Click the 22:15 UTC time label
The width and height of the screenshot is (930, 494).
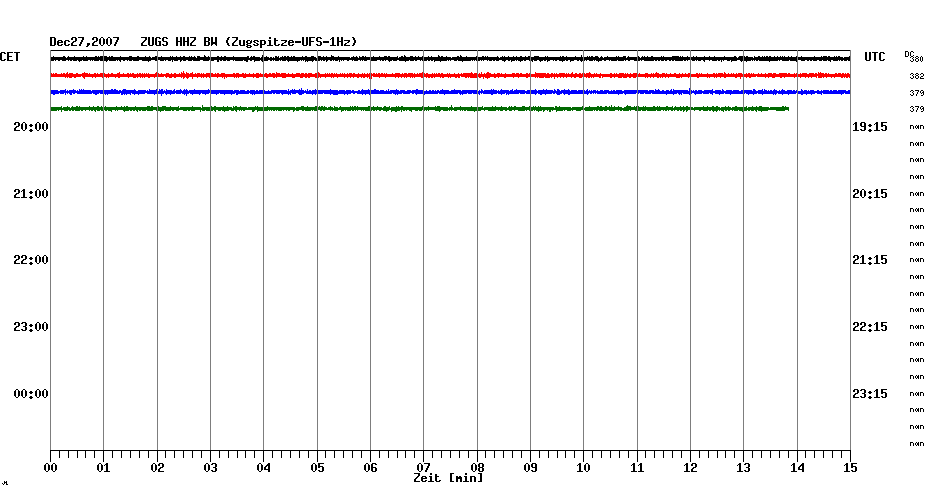coord(870,327)
